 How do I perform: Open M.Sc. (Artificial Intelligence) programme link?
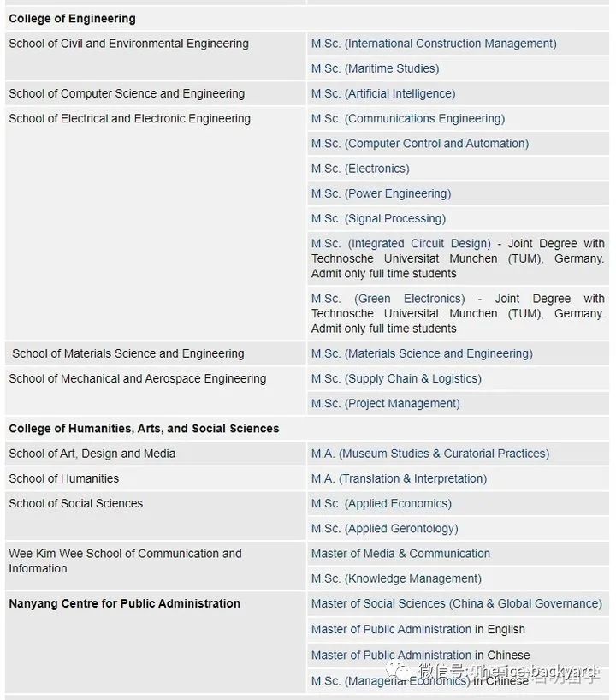pyautogui.click(x=383, y=93)
